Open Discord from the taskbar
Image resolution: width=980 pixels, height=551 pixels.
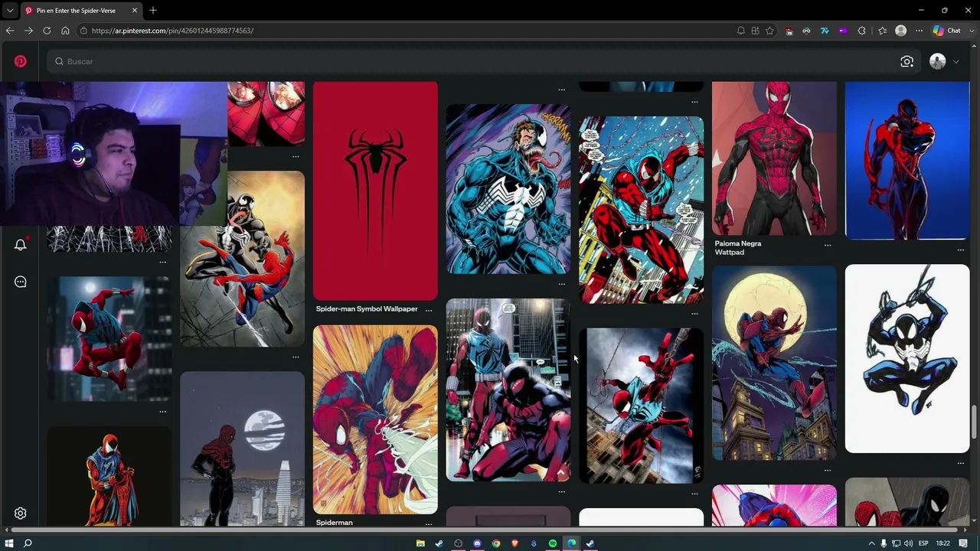(477, 543)
